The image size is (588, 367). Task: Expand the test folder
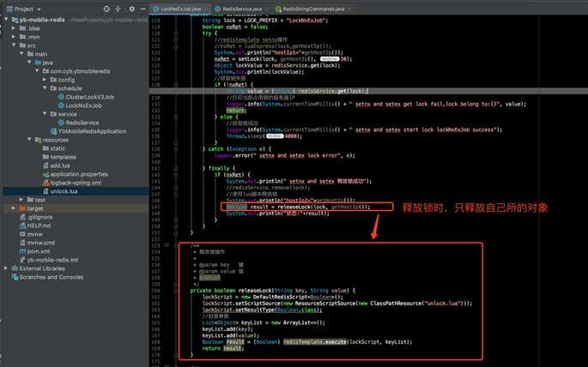21,200
